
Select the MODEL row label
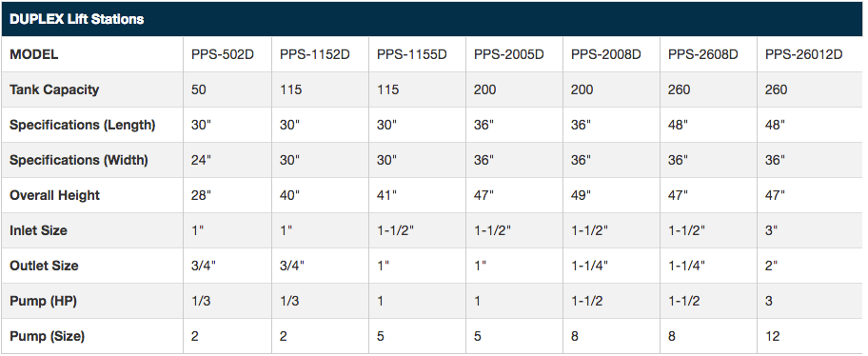pos(33,55)
